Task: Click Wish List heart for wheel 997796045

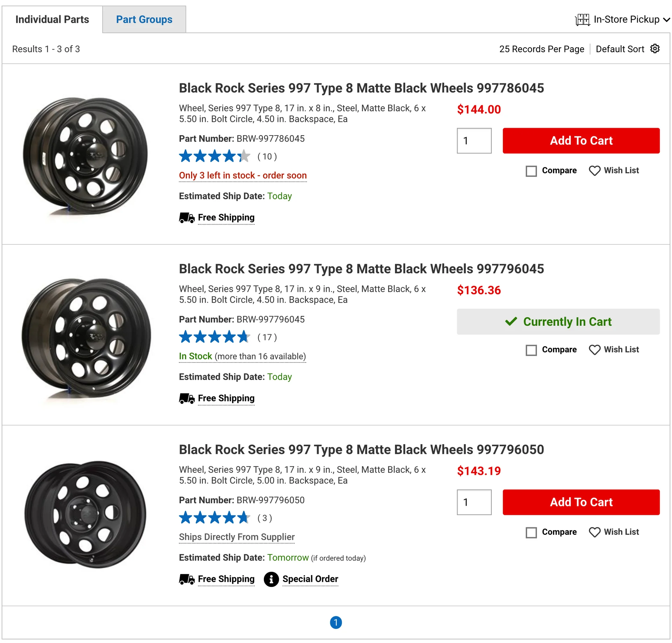Action: click(x=594, y=350)
